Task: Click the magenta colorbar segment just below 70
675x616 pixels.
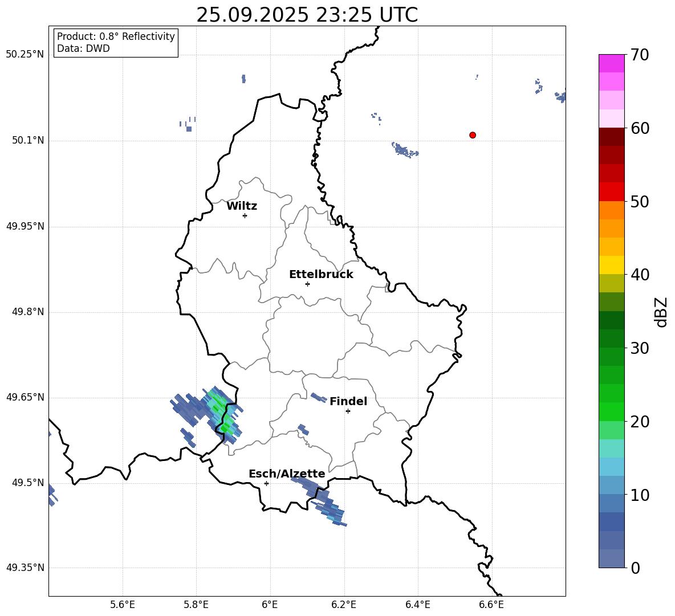Action: click(612, 63)
